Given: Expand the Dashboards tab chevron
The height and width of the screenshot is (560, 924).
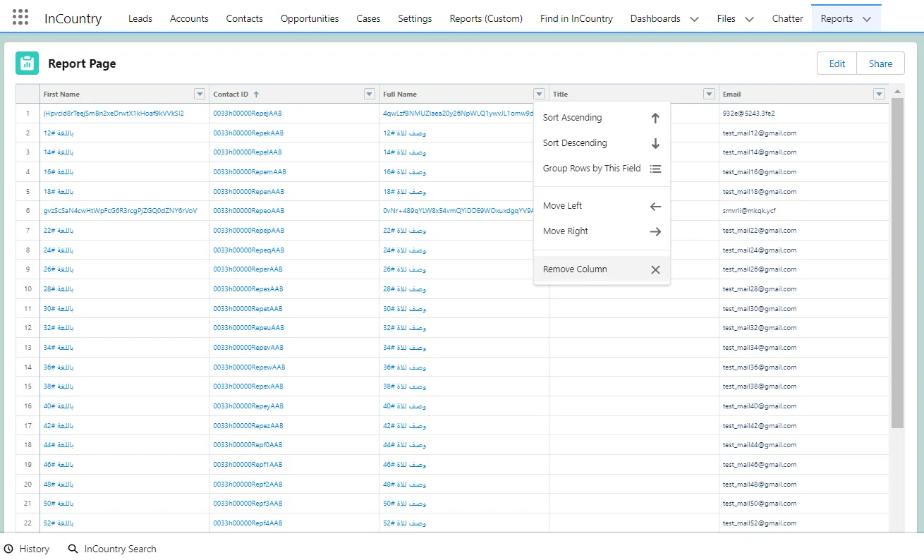Looking at the screenshot, I should click(x=694, y=19).
